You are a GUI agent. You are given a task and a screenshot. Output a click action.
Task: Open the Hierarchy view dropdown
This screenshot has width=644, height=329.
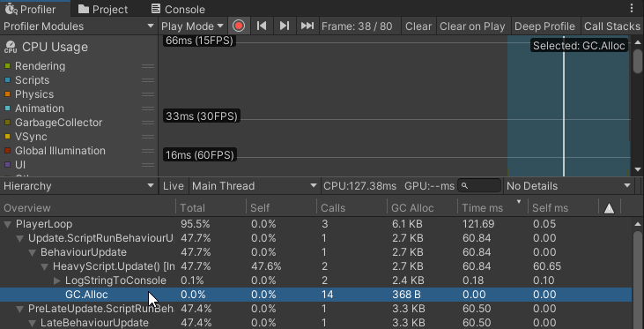point(78,186)
